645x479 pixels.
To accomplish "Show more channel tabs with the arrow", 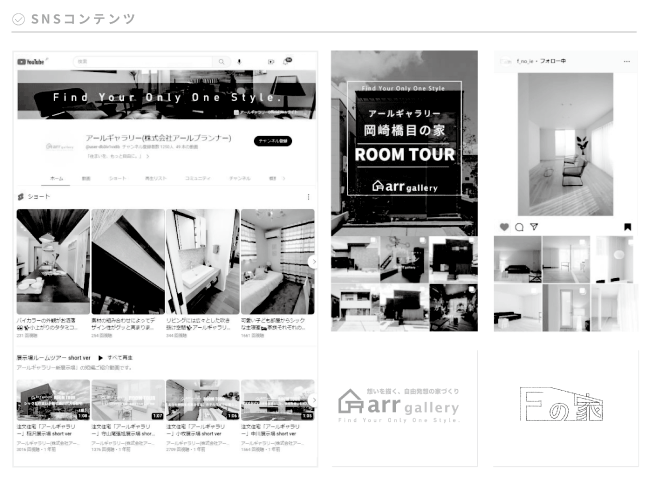I will tap(284, 179).
